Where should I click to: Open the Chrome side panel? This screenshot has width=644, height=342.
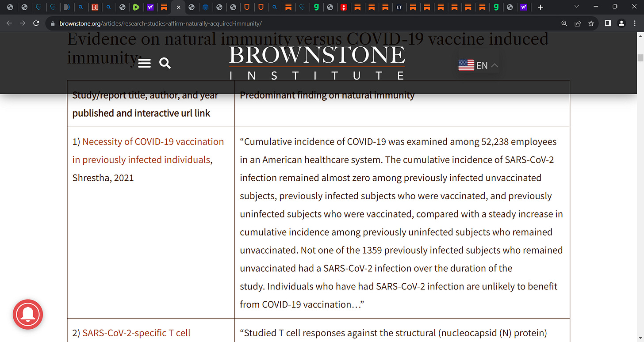click(x=608, y=23)
